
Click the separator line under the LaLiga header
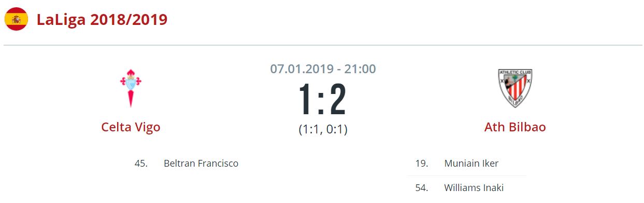point(323,45)
